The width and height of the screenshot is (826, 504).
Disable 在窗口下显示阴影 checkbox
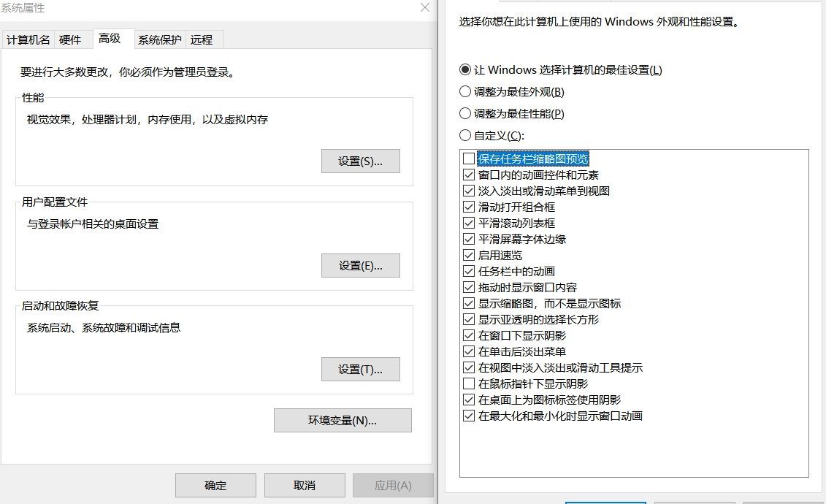[x=469, y=335]
